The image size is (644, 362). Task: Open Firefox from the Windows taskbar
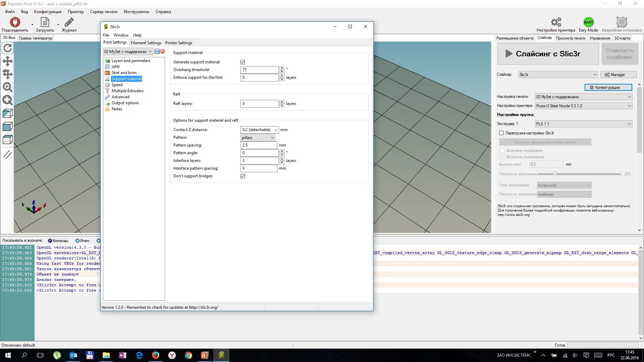pos(156,355)
